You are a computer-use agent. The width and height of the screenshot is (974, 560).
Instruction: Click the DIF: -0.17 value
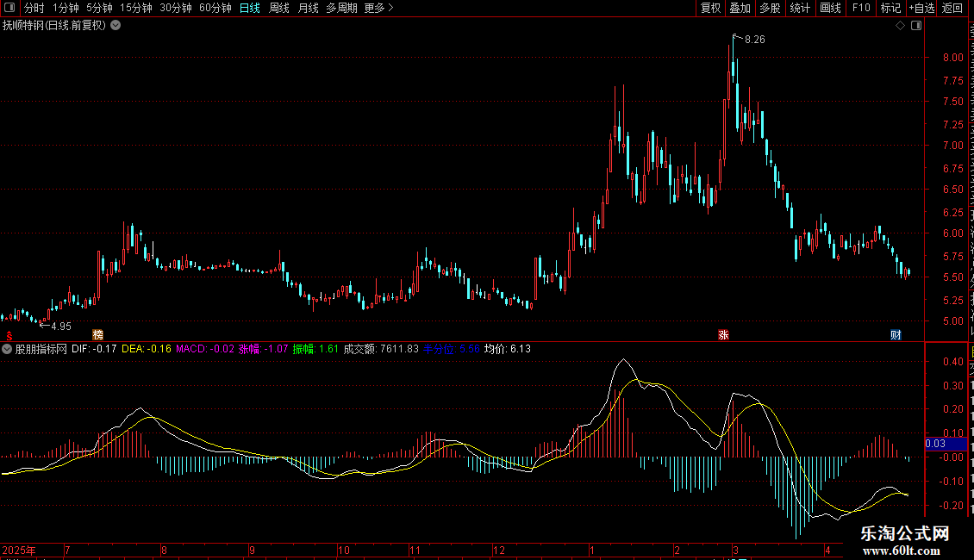(94, 349)
